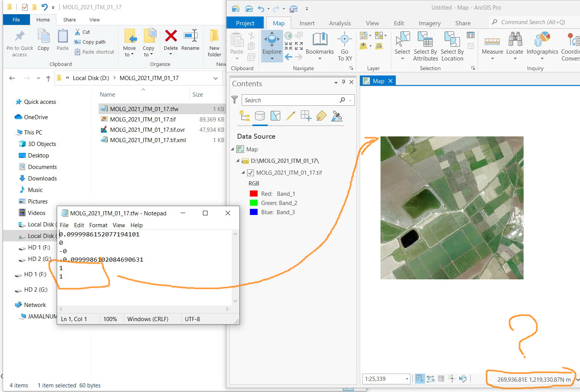Close the Map view tab
This screenshot has width=580, height=392.
tap(391, 81)
